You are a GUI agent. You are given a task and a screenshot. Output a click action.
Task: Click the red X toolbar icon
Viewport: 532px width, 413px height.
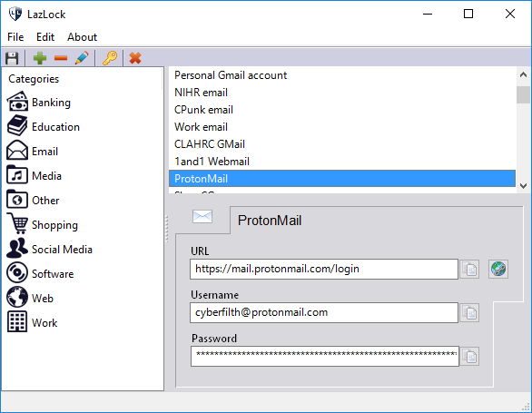pyautogui.click(x=135, y=58)
